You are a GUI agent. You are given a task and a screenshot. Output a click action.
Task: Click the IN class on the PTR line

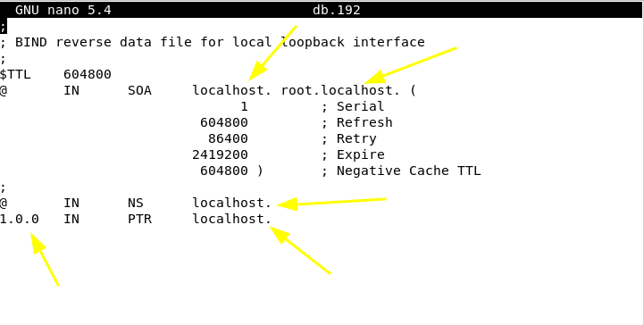[x=71, y=219]
